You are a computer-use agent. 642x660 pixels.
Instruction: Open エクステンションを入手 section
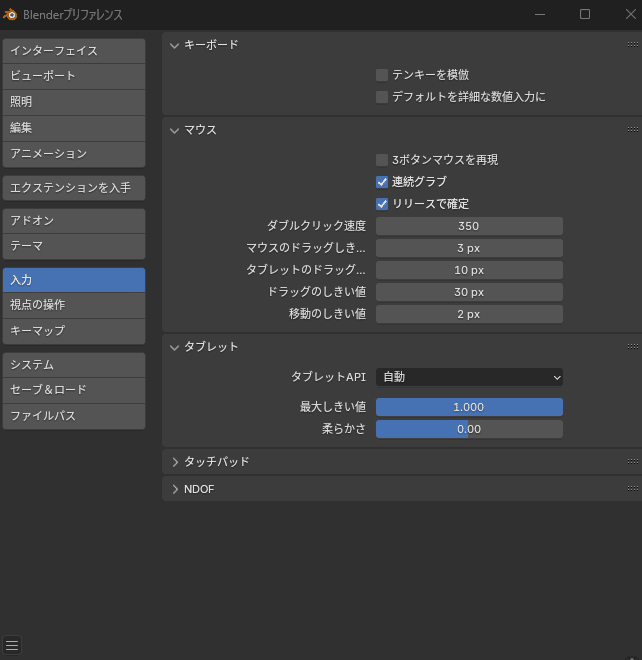pos(74,188)
